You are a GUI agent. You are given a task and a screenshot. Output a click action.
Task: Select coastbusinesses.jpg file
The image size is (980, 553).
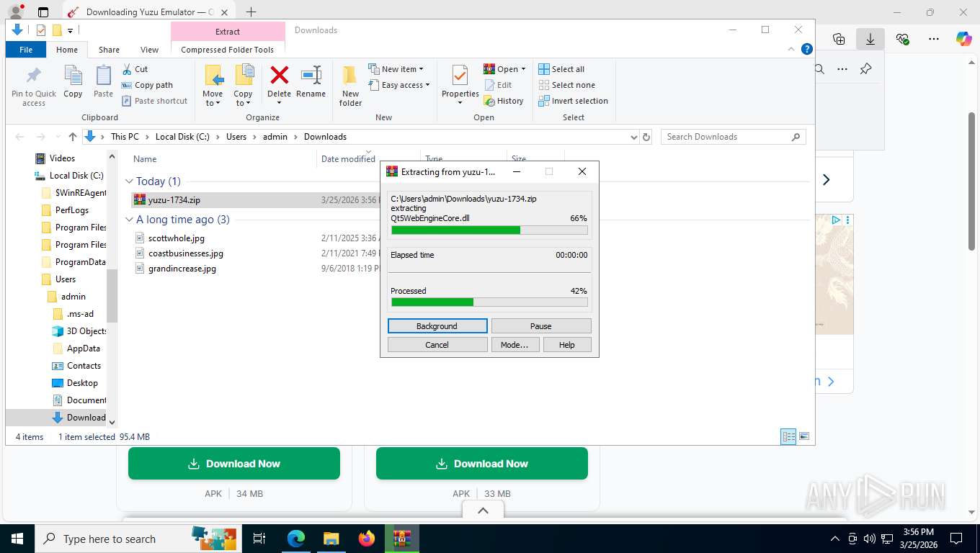click(185, 253)
